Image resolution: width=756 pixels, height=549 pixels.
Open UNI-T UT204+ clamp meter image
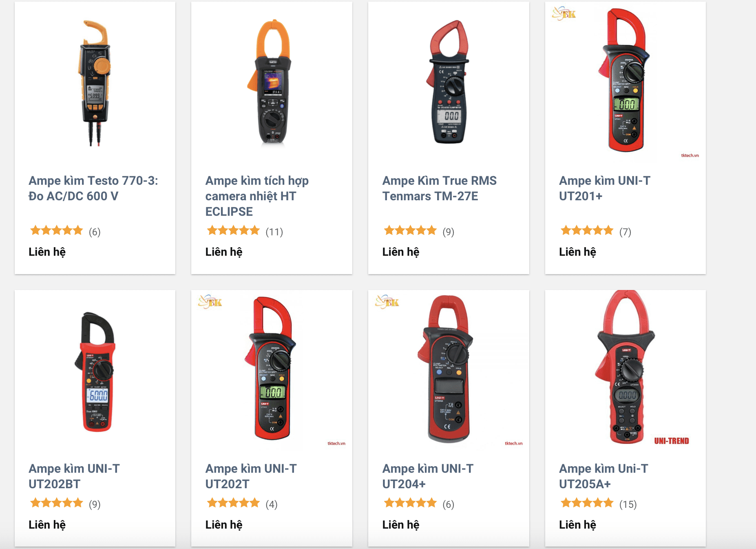449,370
